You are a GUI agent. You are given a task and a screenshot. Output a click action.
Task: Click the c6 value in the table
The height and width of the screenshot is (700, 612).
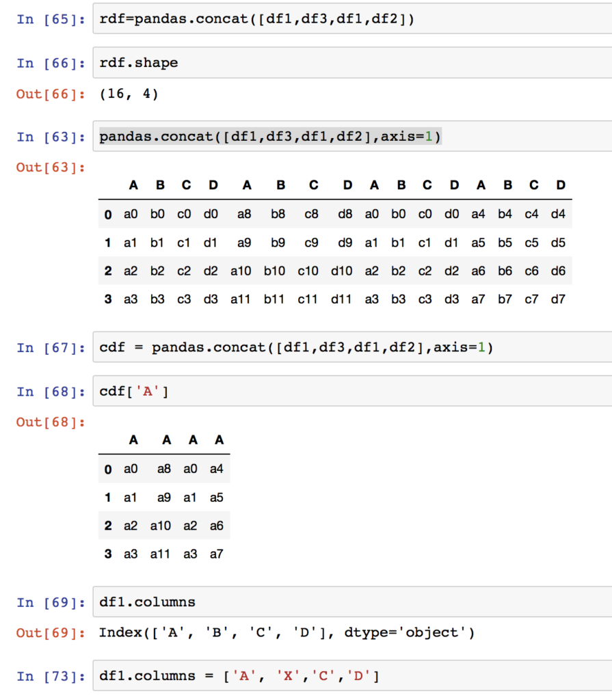[531, 271]
